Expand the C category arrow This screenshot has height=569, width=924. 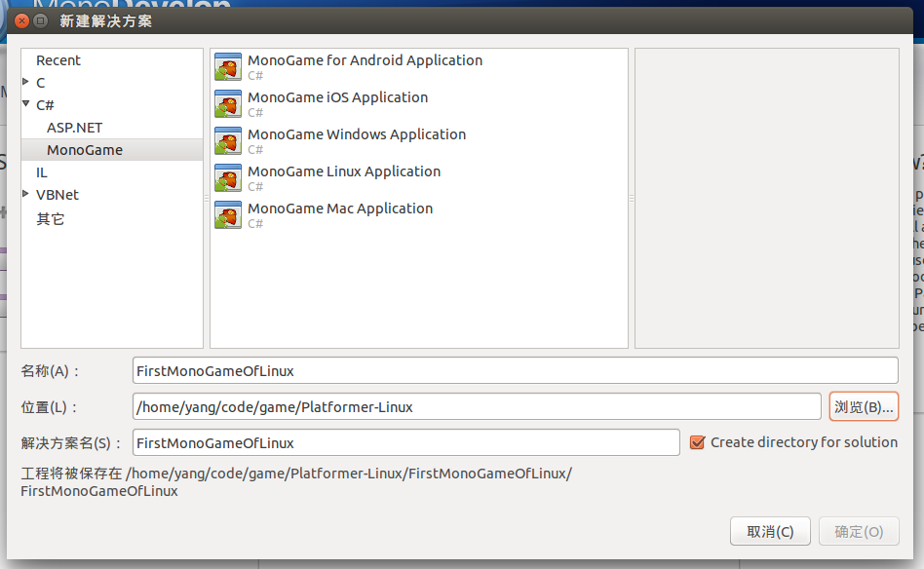point(26,81)
